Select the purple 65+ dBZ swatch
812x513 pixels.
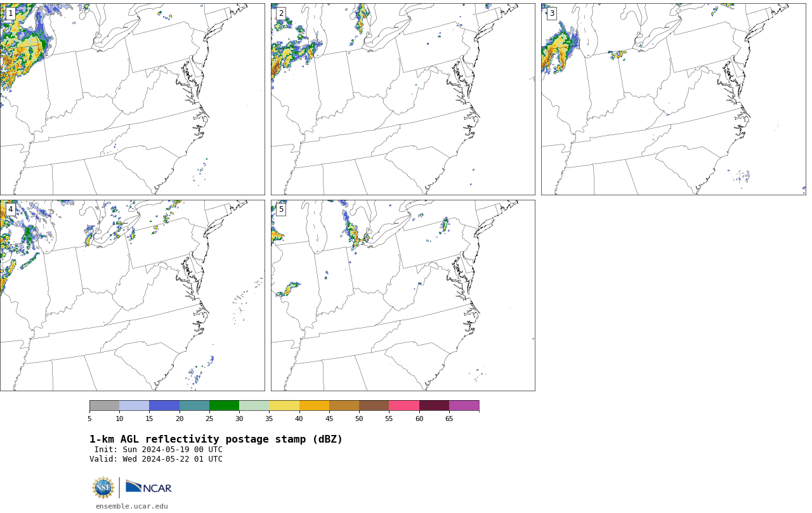click(464, 406)
